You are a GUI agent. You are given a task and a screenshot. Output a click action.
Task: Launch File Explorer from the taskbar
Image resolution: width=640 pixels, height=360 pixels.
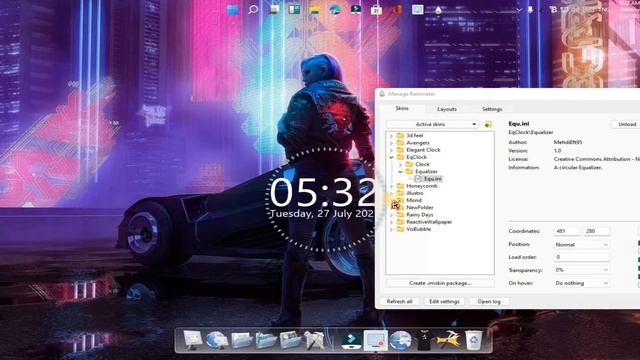tap(314, 9)
